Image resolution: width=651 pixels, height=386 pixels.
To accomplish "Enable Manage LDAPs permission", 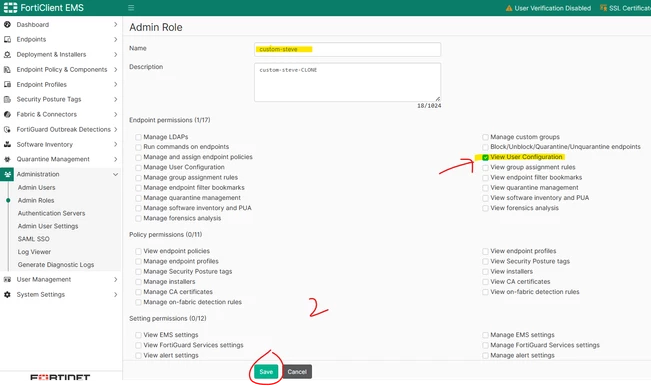I will pos(138,137).
